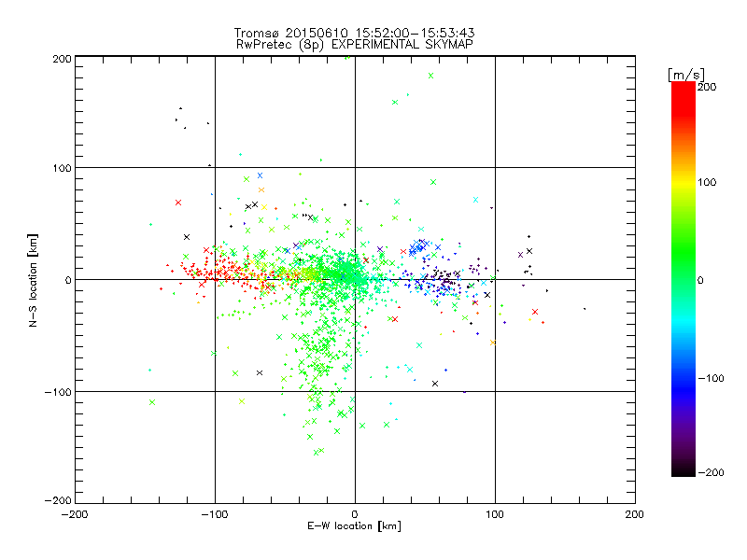The width and height of the screenshot is (747, 560).
Task: Click the colorbar label '-200'
Action: point(711,472)
